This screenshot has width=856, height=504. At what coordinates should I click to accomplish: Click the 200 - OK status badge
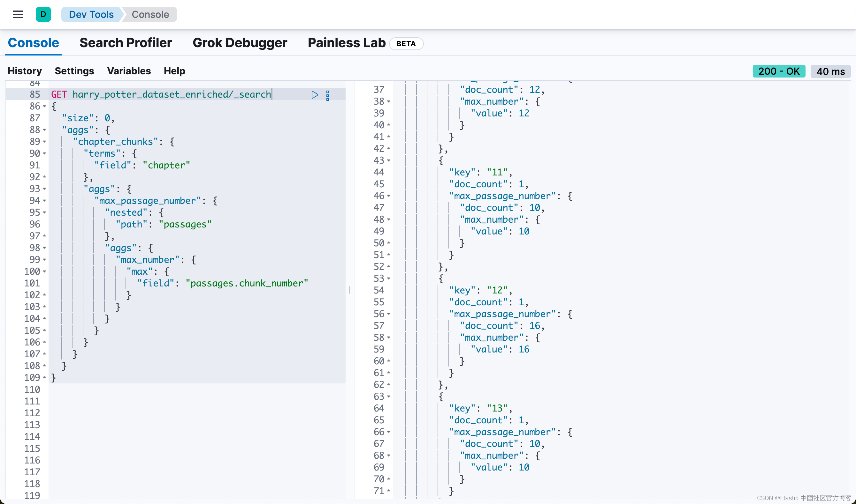click(778, 71)
